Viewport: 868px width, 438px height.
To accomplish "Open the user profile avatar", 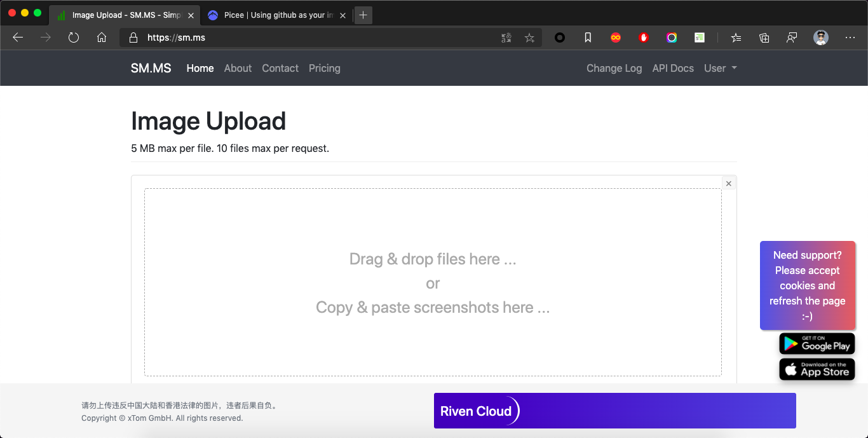I will coord(821,38).
